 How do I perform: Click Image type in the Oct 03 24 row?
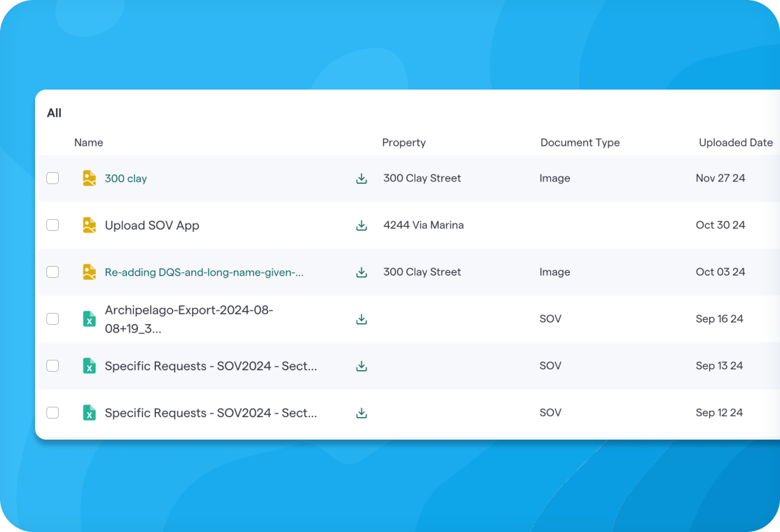(x=555, y=272)
